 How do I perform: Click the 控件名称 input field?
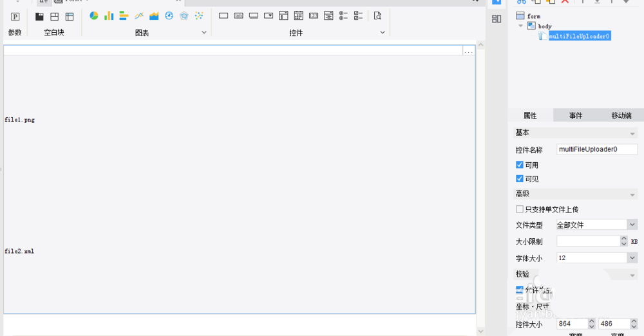[596, 149]
